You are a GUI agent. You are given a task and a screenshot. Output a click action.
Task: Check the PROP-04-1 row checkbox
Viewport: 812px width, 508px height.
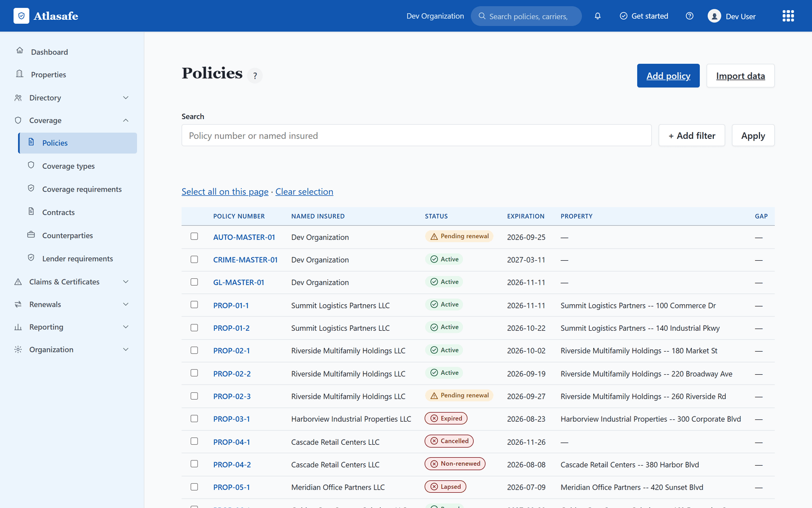[x=194, y=441]
